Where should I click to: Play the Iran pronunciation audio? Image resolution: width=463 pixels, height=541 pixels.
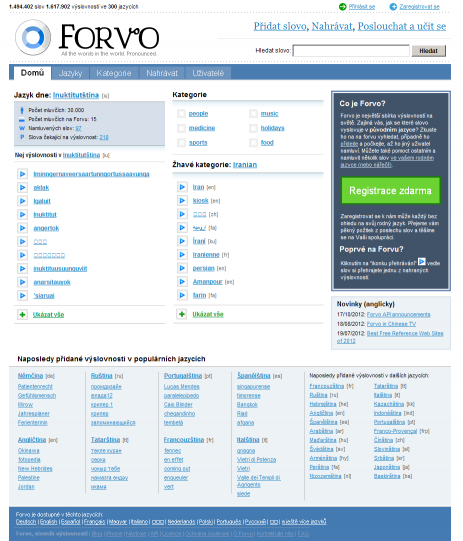pyautogui.click(x=182, y=187)
